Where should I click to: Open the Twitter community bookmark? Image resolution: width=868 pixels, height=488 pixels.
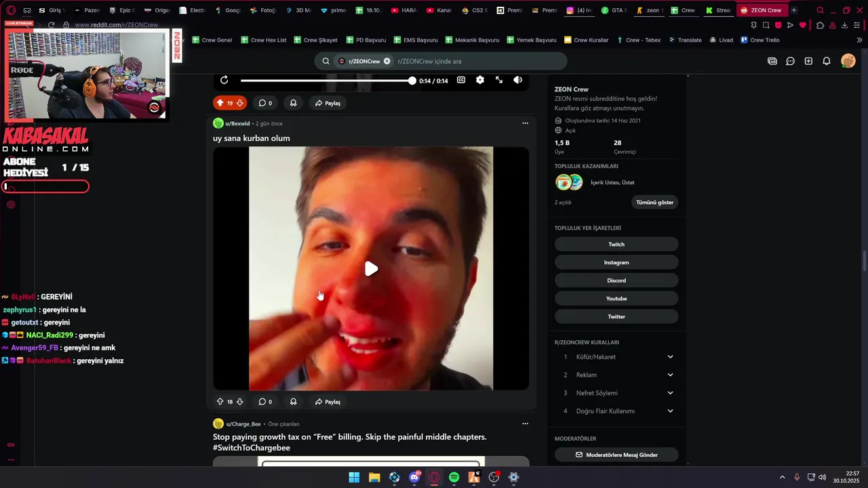click(x=616, y=317)
